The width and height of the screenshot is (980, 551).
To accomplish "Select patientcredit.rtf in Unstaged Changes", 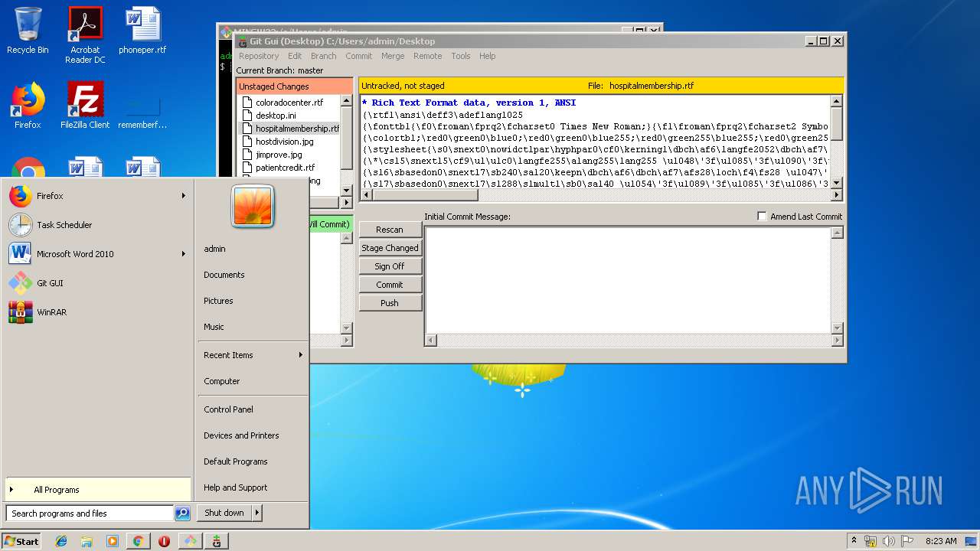I will click(x=285, y=168).
